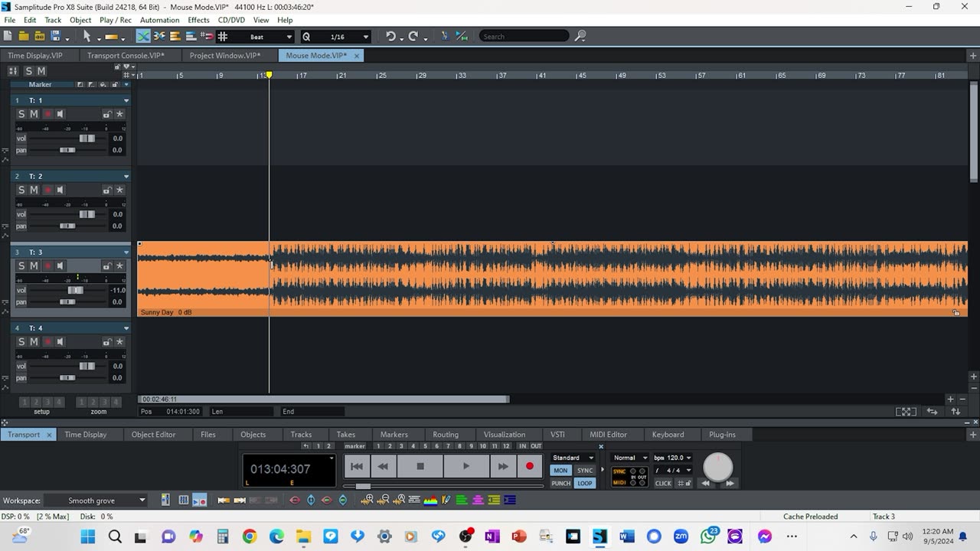Click the magenta track layout icon

click(x=478, y=500)
